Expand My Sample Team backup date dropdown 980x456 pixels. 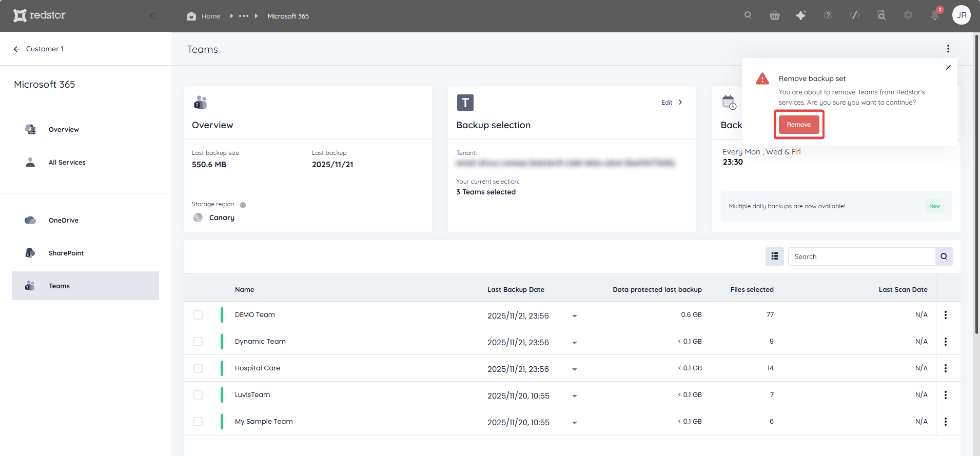575,423
